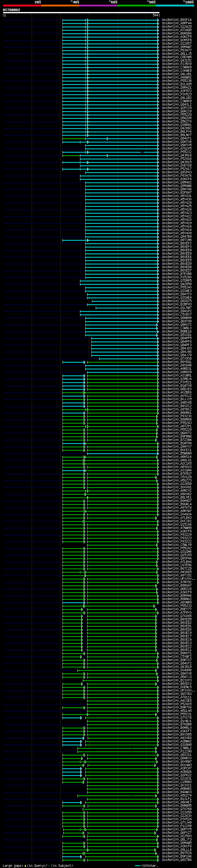Select the query name AV780062
197x868 pixels.
click(x=11, y=10)
